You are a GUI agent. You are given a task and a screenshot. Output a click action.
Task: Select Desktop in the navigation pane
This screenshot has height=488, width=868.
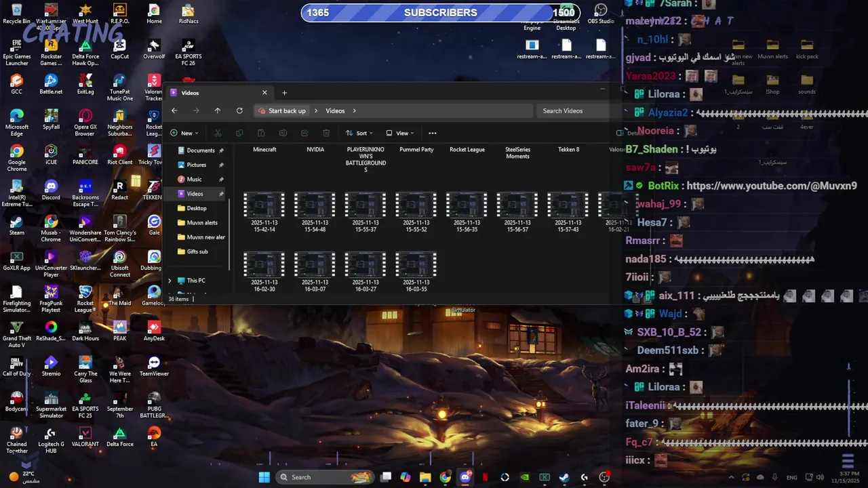pos(197,208)
